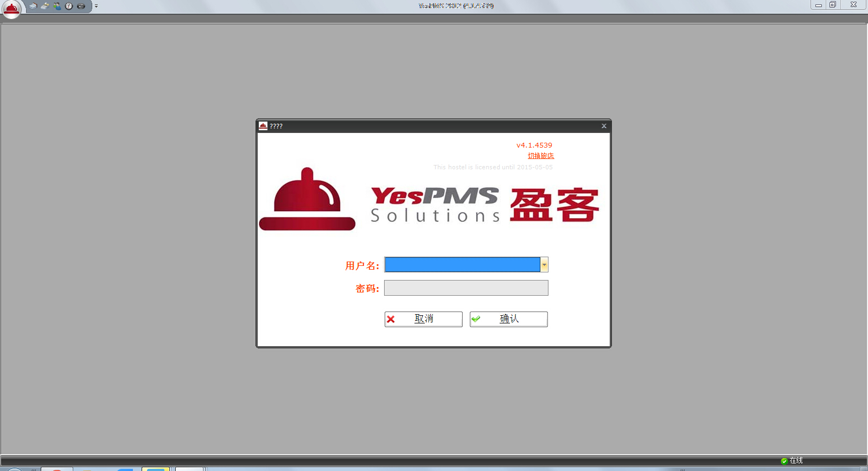868x471 pixels.
Task: Close the login dialog
Action: [x=604, y=126]
